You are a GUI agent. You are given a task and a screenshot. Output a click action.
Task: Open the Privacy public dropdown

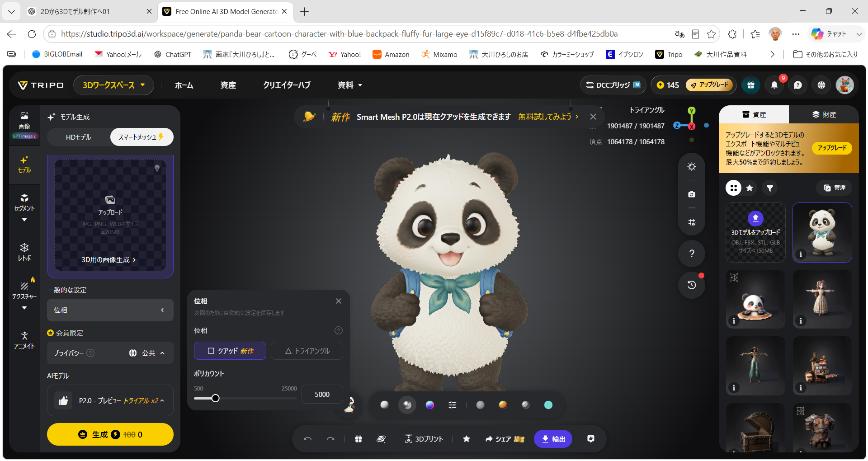tap(146, 353)
